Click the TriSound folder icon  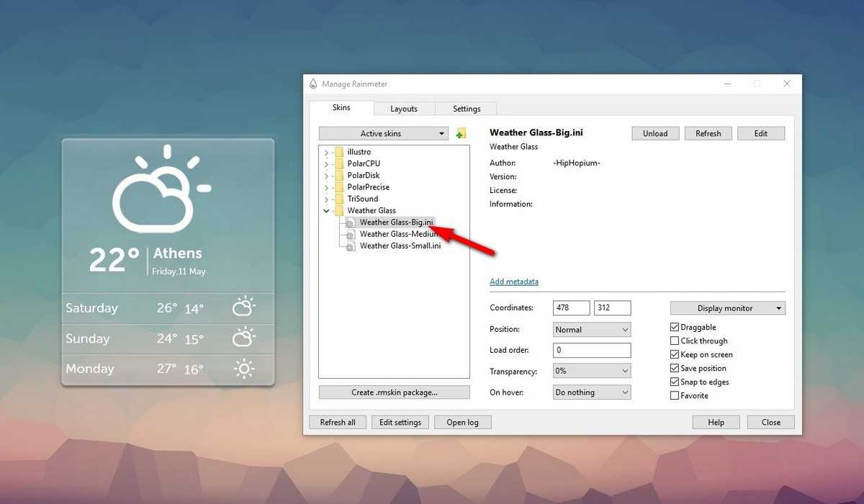pos(338,199)
